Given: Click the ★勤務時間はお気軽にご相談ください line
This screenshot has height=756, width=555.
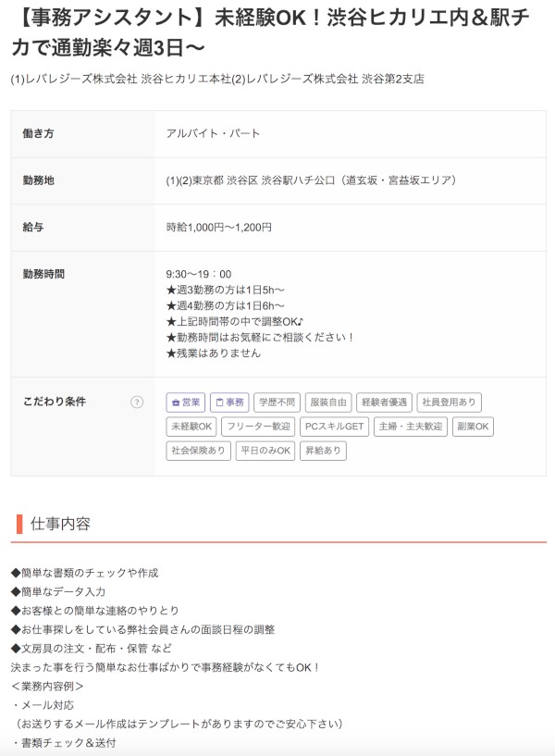Looking at the screenshot, I should pos(260,338).
